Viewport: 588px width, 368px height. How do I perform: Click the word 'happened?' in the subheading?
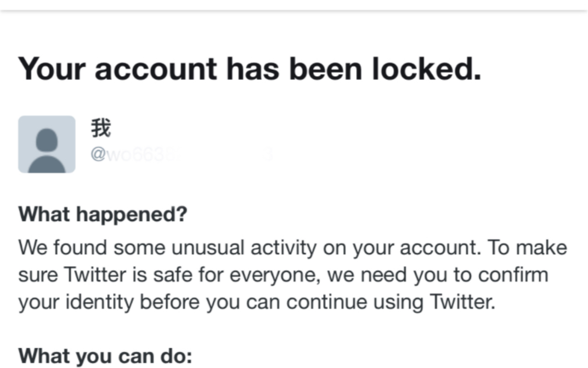pos(132,215)
